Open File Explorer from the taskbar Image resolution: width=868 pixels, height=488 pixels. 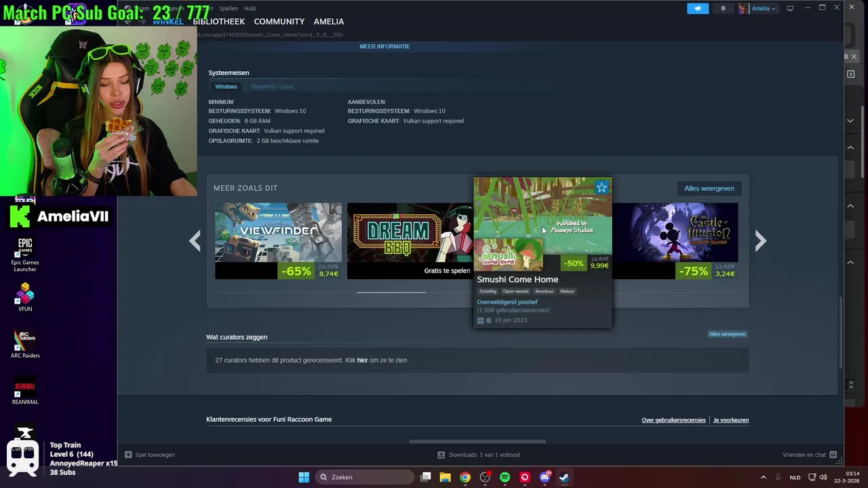click(x=445, y=477)
